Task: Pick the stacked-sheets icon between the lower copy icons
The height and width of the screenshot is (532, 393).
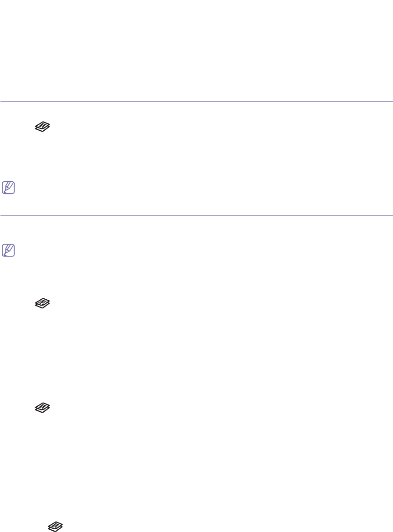Action: click(x=42, y=408)
